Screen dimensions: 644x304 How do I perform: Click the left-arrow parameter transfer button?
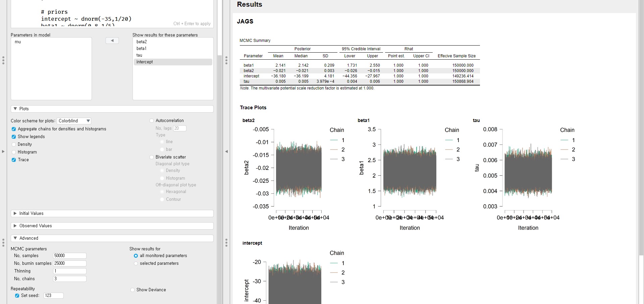pyautogui.click(x=112, y=41)
